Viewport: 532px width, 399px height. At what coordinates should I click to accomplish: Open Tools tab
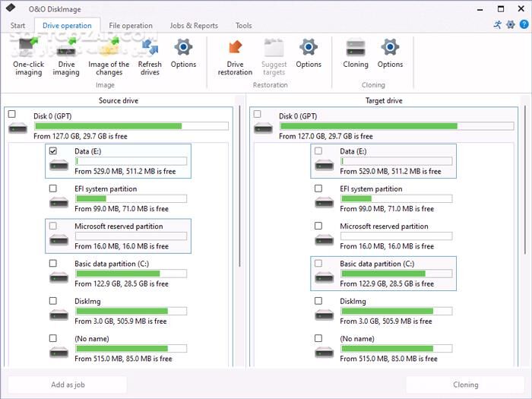[244, 25]
